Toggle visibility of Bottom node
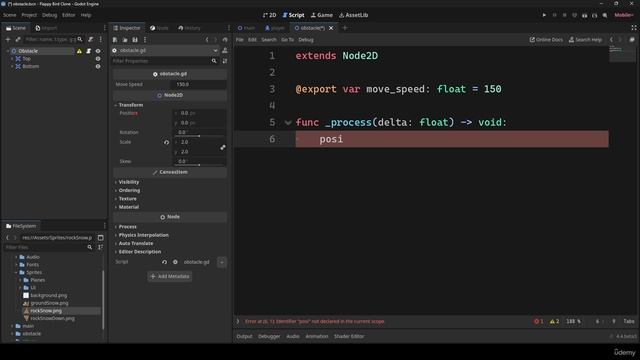Image resolution: width=640 pixels, height=360 pixels. point(98,67)
